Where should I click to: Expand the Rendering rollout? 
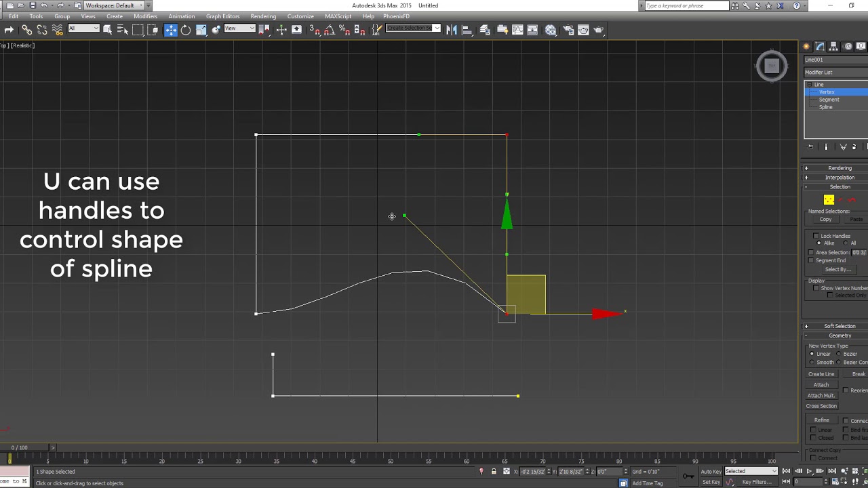[x=835, y=168]
